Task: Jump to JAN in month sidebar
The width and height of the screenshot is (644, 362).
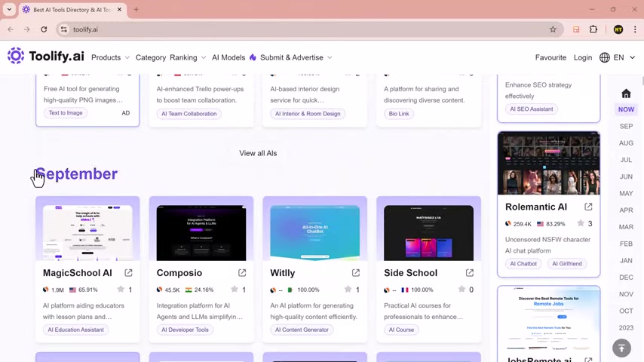Action: 626,260
